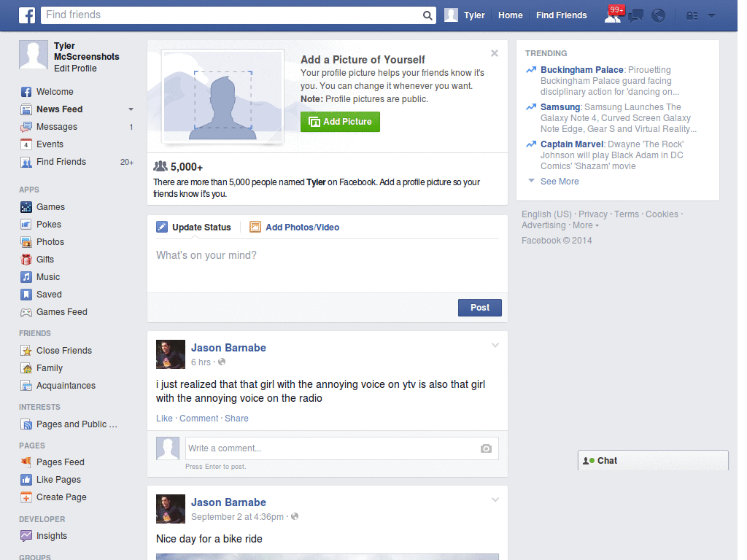Click the Events calendar icon
The width and height of the screenshot is (747, 560).
26,144
